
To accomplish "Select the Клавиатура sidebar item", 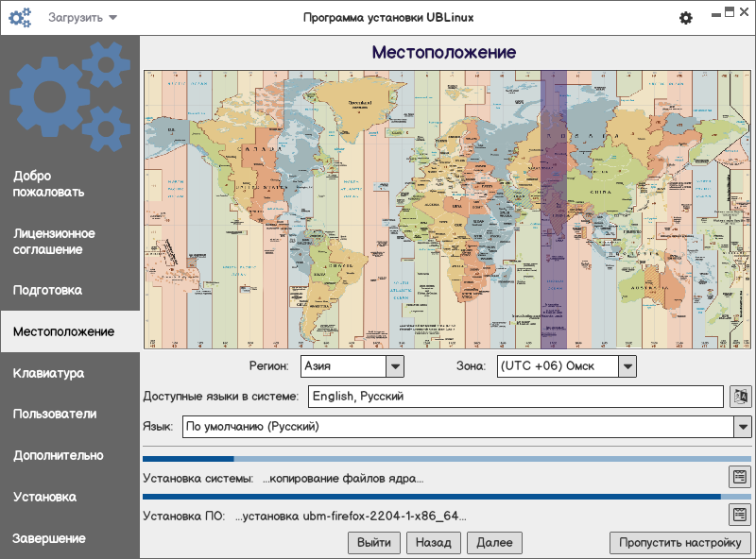I will 48,373.
